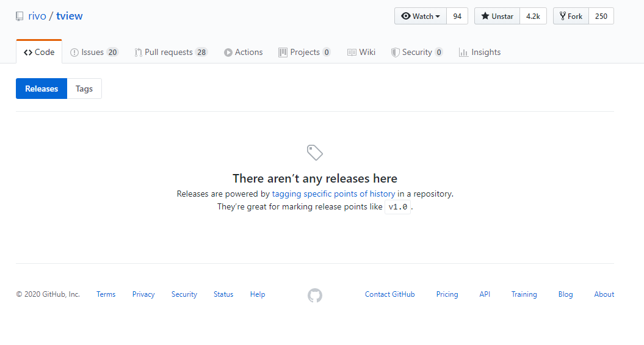Select the Releases button

[x=42, y=89]
